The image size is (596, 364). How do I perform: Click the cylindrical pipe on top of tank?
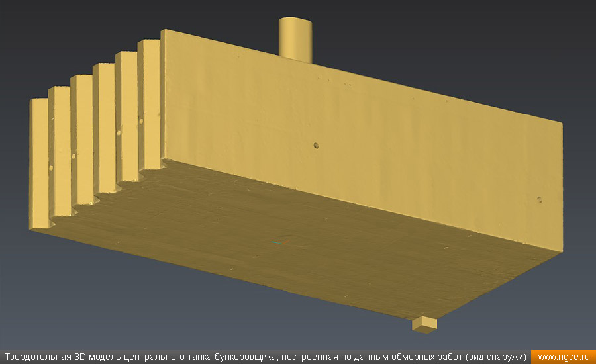coord(295,40)
